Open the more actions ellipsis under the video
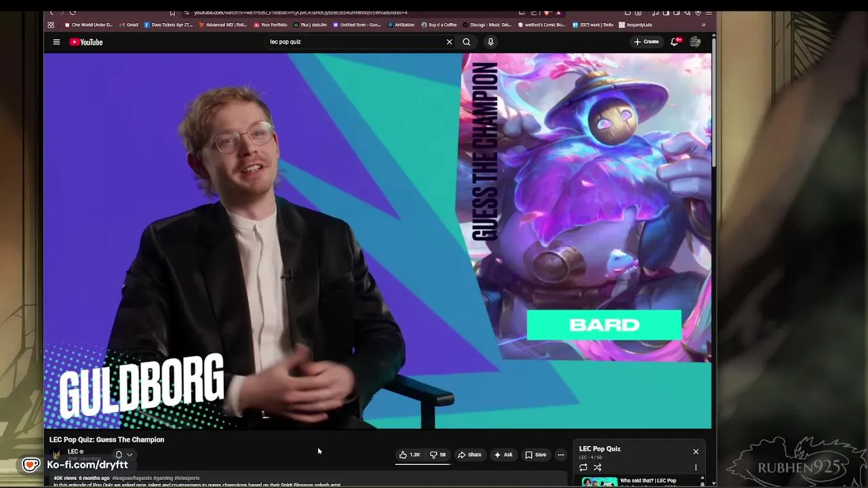The height and width of the screenshot is (488, 868). pyautogui.click(x=560, y=455)
